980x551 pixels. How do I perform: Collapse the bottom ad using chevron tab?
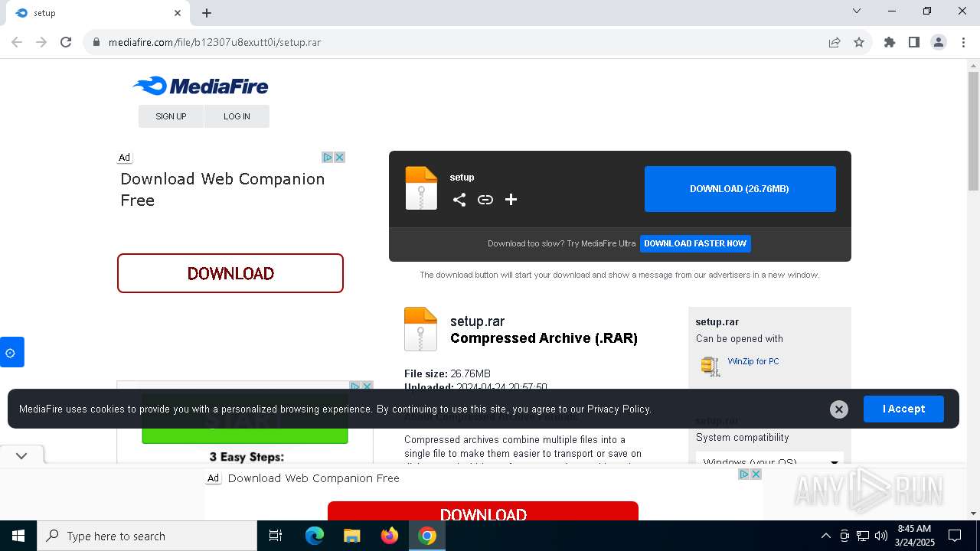pos(21,455)
